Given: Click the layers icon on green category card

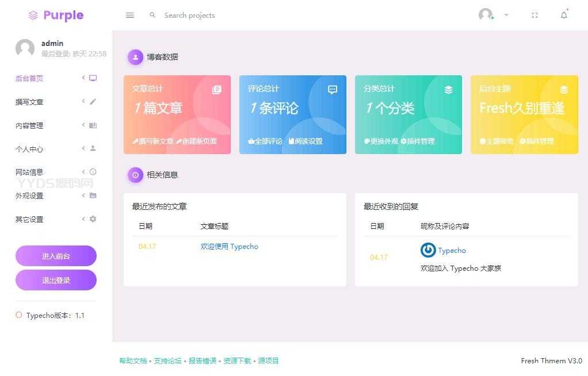Looking at the screenshot, I should coord(448,90).
